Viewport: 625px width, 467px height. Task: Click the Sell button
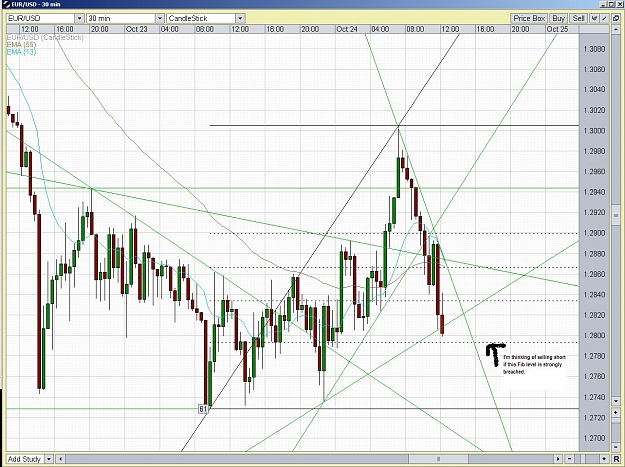click(x=578, y=18)
